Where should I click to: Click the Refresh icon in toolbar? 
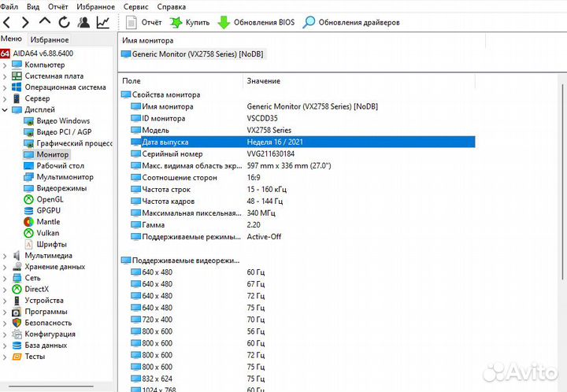pos(64,22)
